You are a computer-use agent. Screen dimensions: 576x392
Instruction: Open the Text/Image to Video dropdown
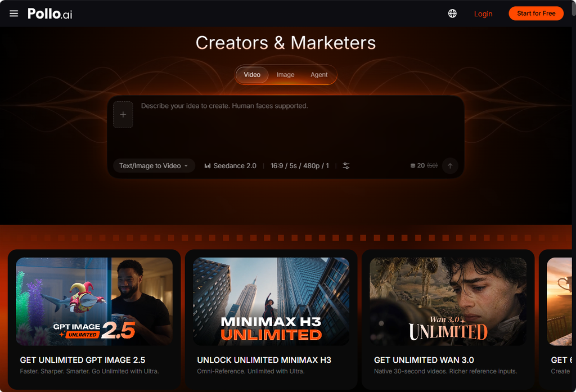click(x=154, y=166)
